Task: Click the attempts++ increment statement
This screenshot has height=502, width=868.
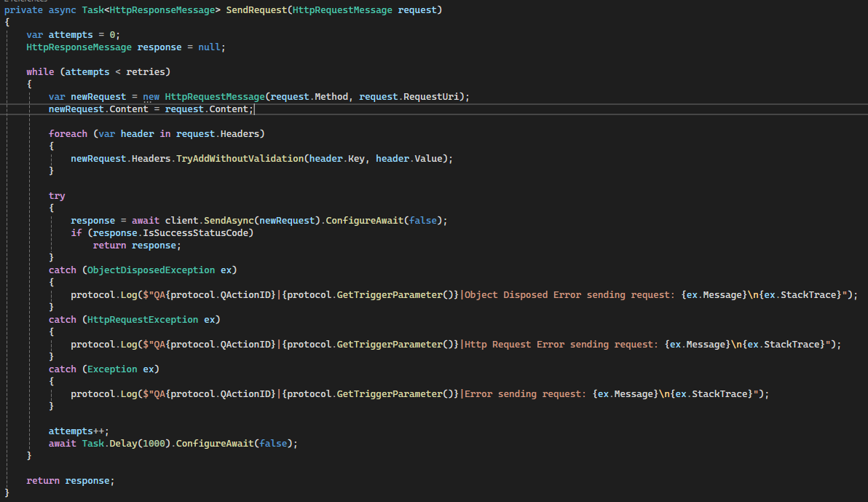Action: [79, 431]
